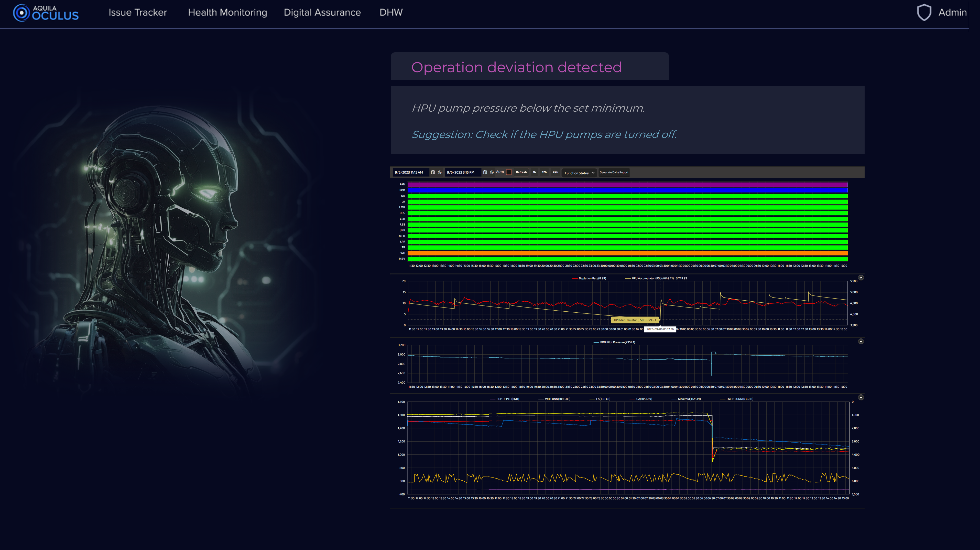Viewport: 980px width, 550px height.
Task: Open Digital Assurance menu item
Action: coord(322,13)
